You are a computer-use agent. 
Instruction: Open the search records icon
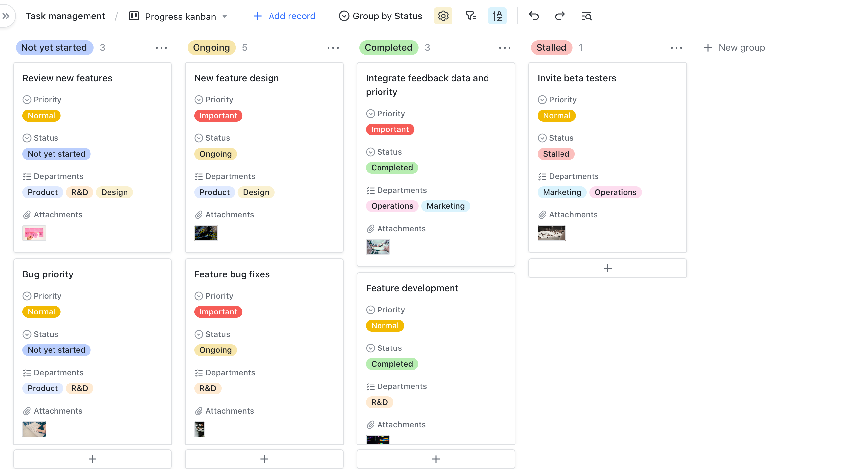tap(586, 16)
